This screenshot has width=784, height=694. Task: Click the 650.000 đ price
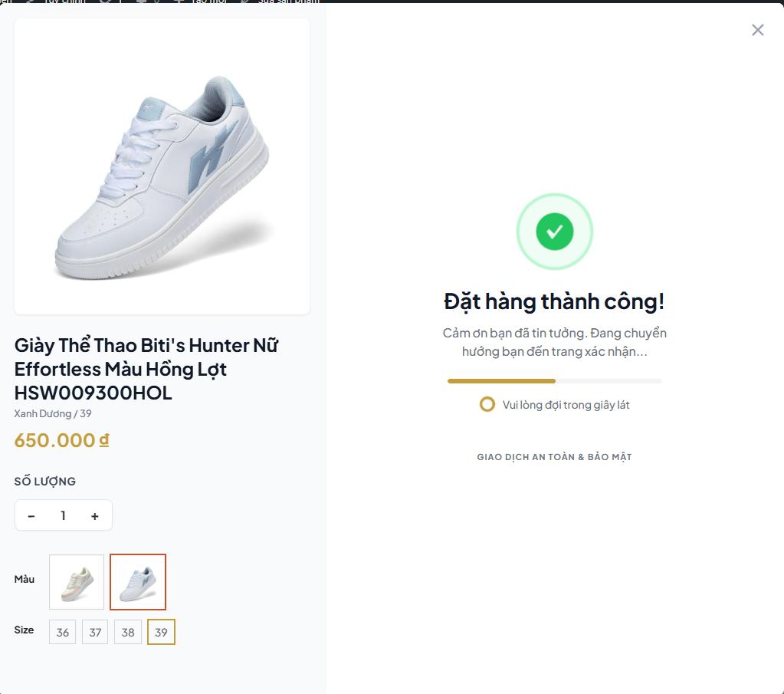61,440
